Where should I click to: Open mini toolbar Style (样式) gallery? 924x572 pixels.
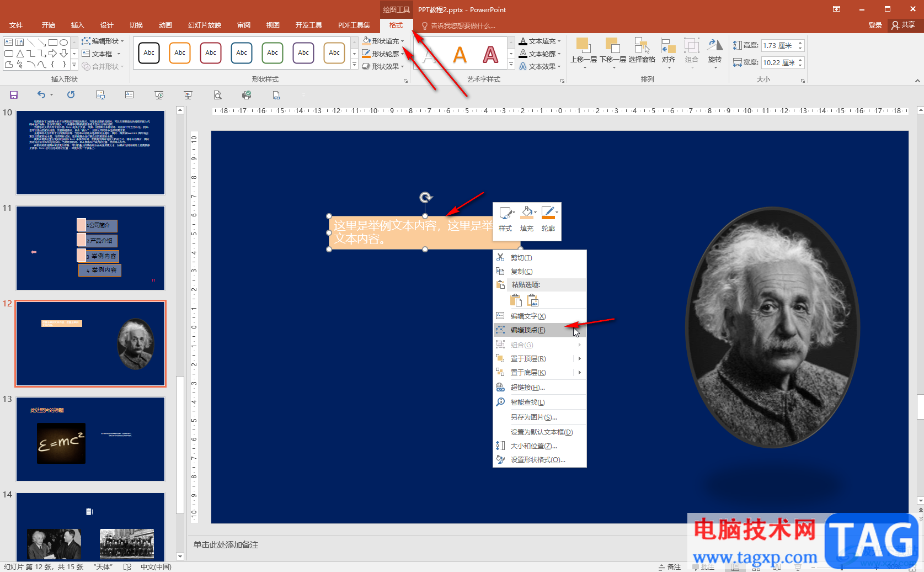click(x=505, y=219)
